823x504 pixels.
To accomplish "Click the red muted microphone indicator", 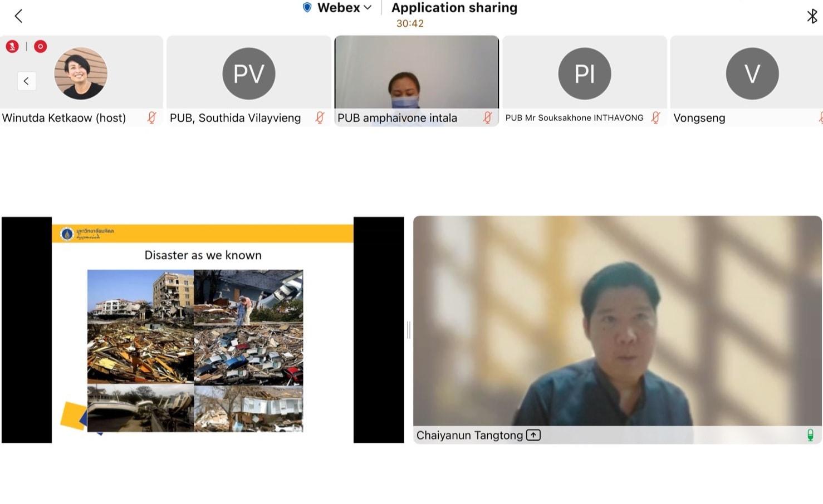I will 12,46.
